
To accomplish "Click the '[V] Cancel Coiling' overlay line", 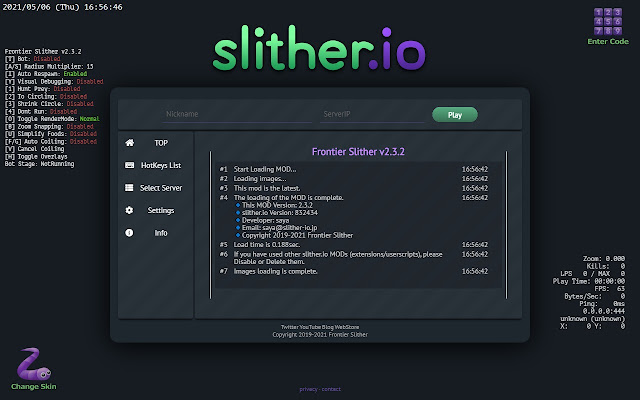I will pyautogui.click(x=34, y=149).
